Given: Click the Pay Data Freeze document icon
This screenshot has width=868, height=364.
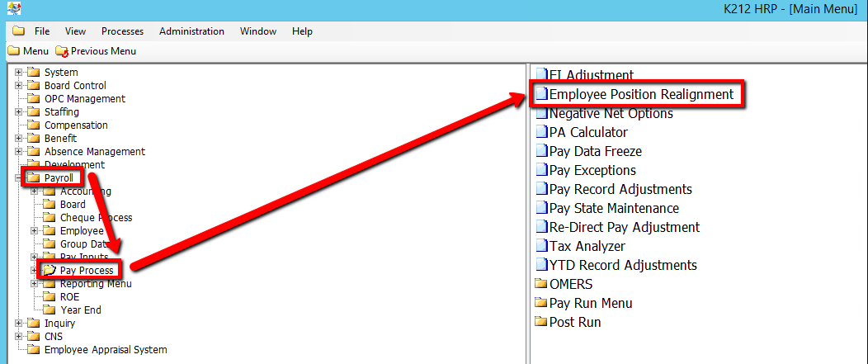Looking at the screenshot, I should [x=541, y=151].
